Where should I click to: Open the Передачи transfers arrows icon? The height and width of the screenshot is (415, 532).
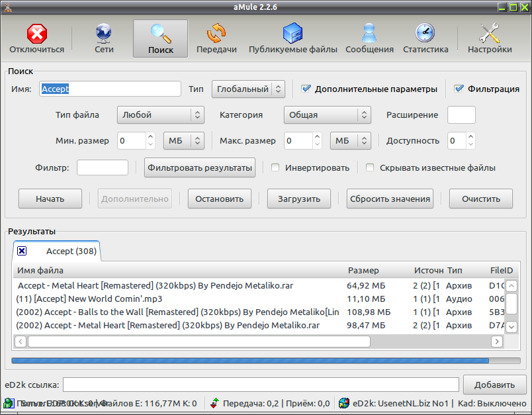coord(216,34)
